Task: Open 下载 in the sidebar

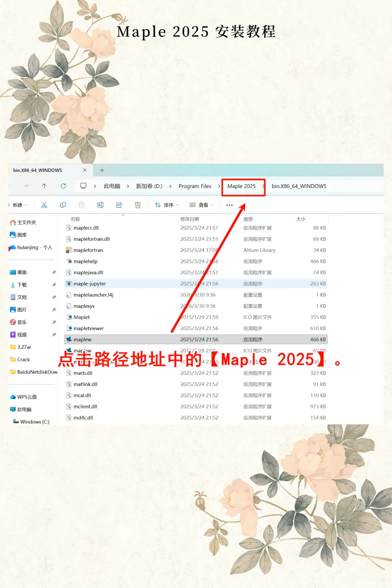Action: click(x=18, y=285)
